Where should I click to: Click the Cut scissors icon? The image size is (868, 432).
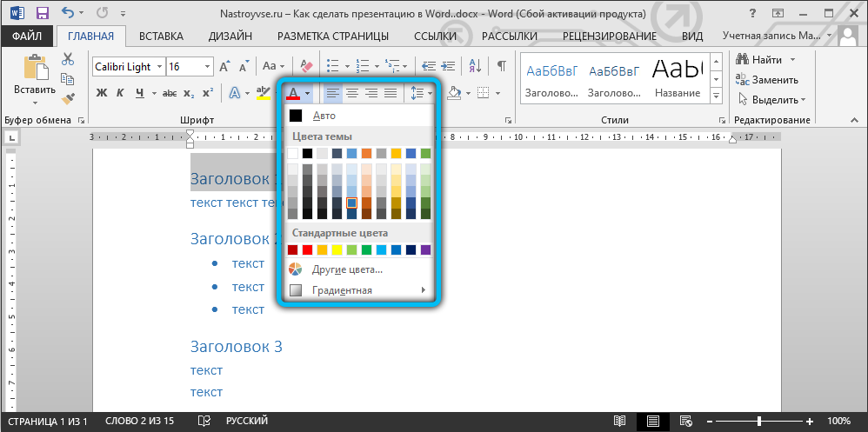(68, 59)
